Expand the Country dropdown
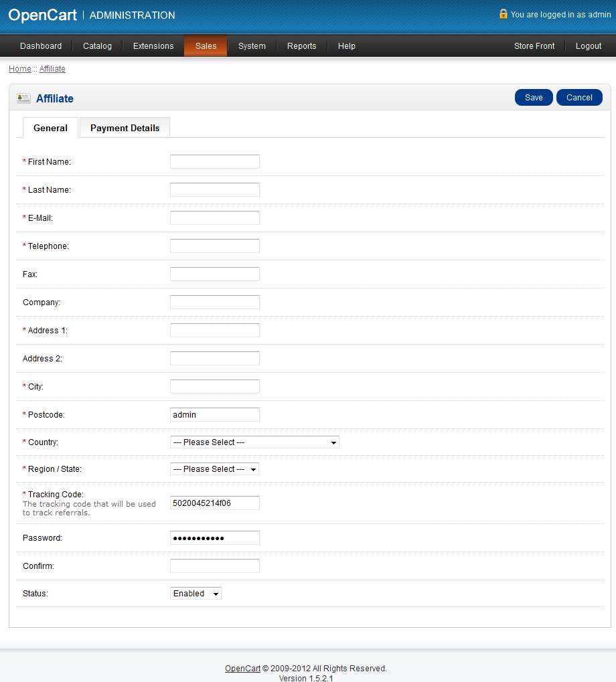The image size is (616, 682). click(254, 442)
